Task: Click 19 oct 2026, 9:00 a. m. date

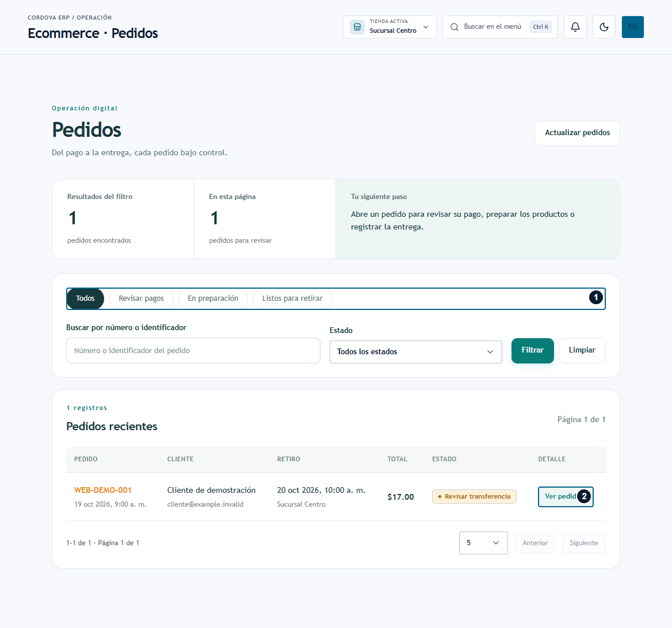Action: [110, 504]
